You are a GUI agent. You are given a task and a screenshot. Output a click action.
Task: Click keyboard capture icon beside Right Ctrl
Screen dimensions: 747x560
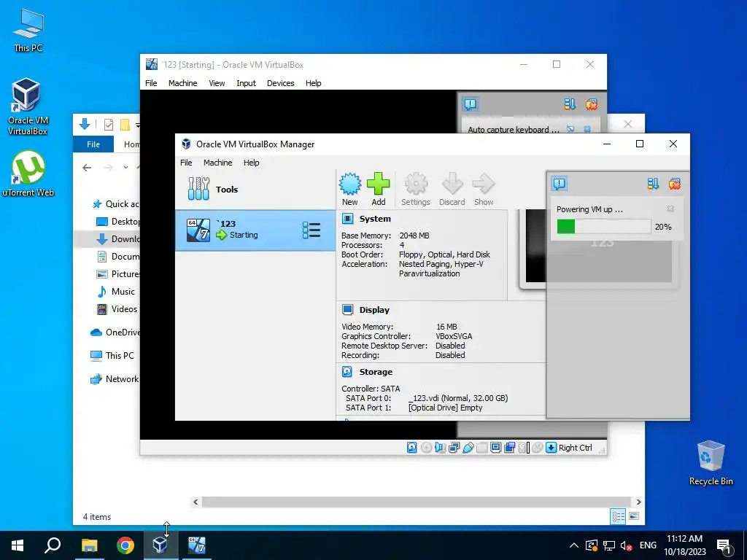tap(551, 448)
